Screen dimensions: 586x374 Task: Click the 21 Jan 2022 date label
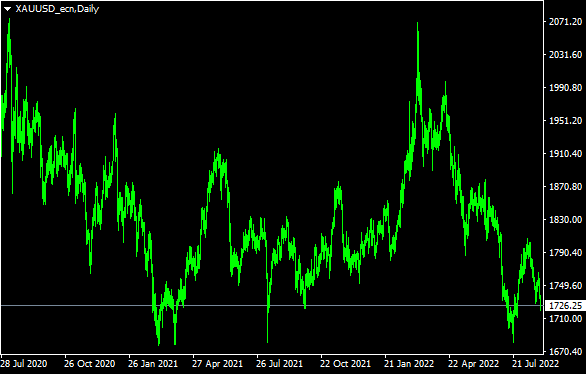click(409, 364)
